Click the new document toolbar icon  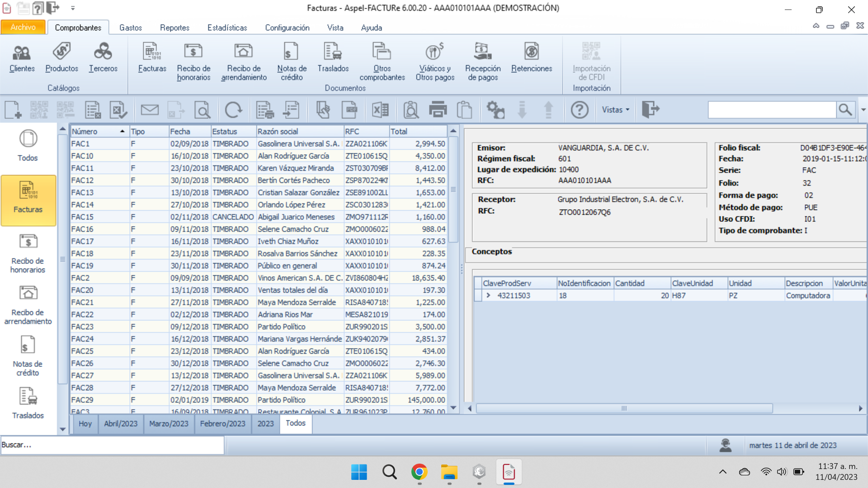pos(13,110)
